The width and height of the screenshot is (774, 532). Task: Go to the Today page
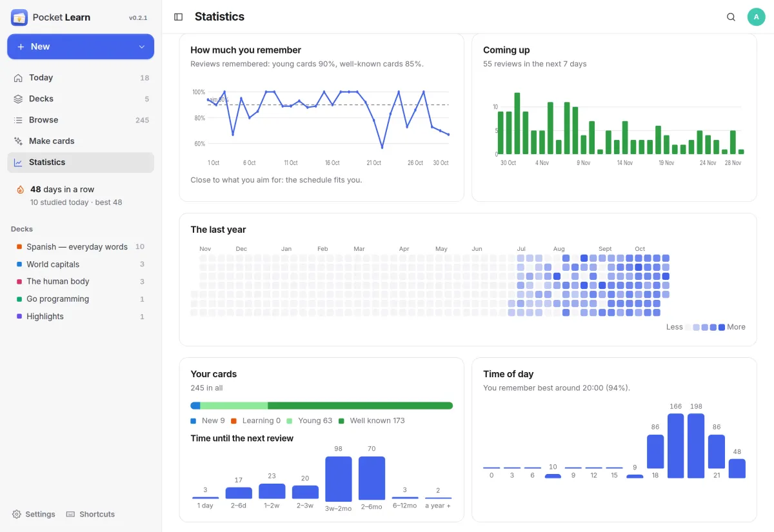pos(81,77)
